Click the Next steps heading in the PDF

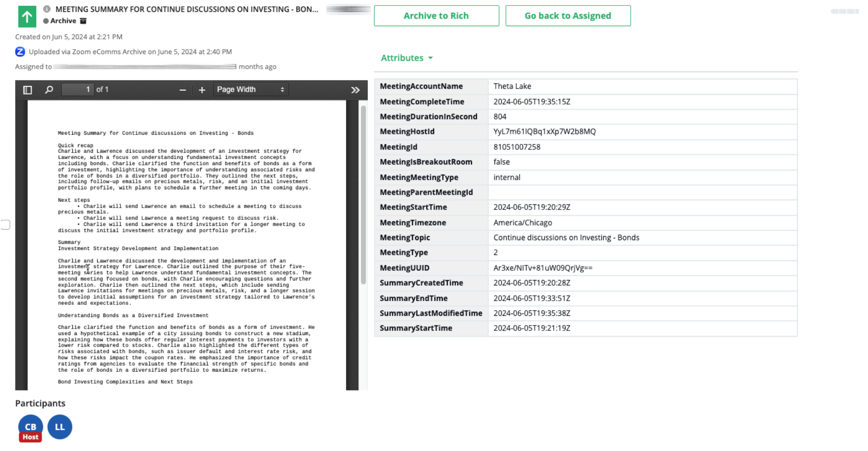(74, 200)
